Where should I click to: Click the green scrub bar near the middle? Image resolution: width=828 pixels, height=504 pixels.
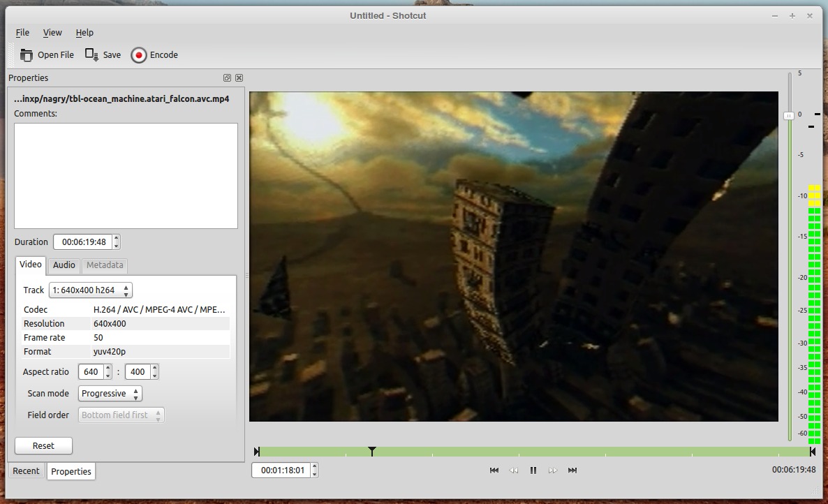(x=534, y=452)
